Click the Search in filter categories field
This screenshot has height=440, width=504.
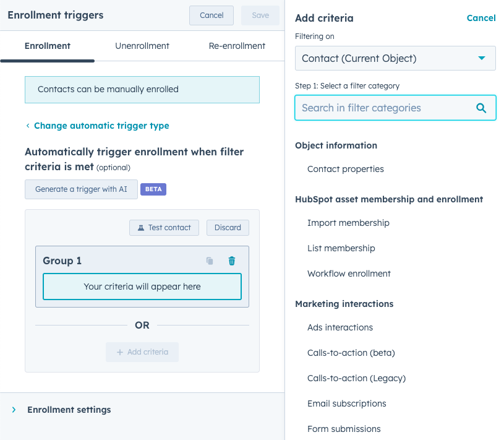(x=383, y=107)
